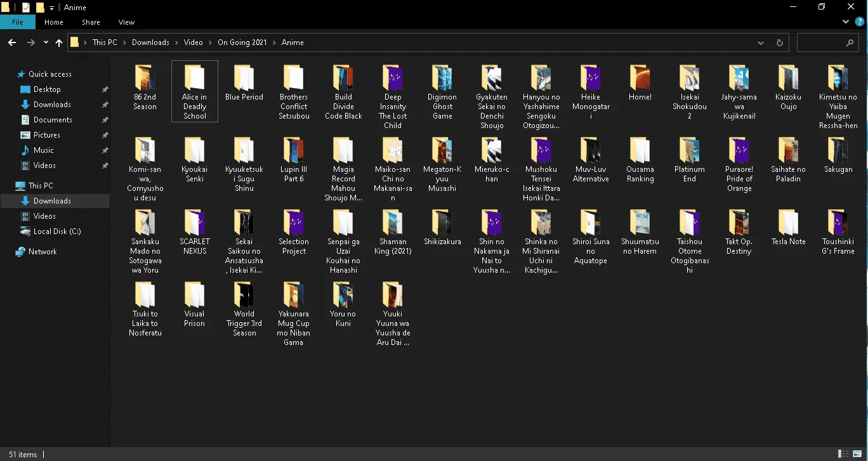
Task: Click the Back navigation arrow
Action: 11,42
